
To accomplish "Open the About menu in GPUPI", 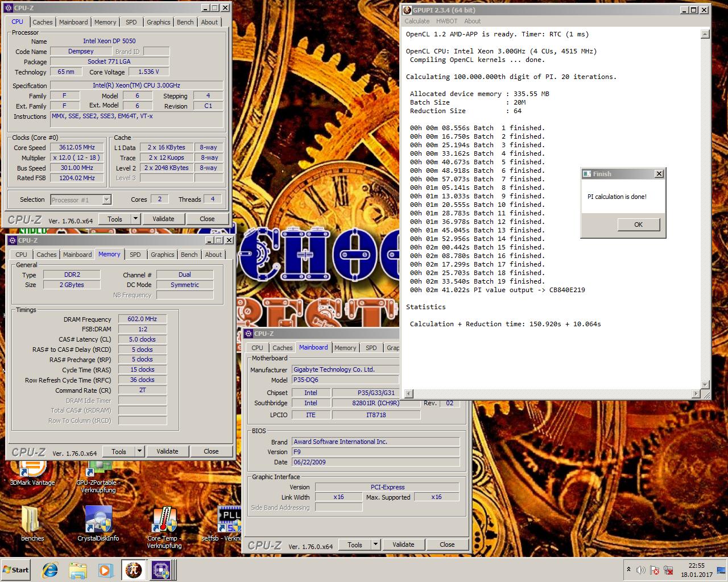I will coord(472,21).
